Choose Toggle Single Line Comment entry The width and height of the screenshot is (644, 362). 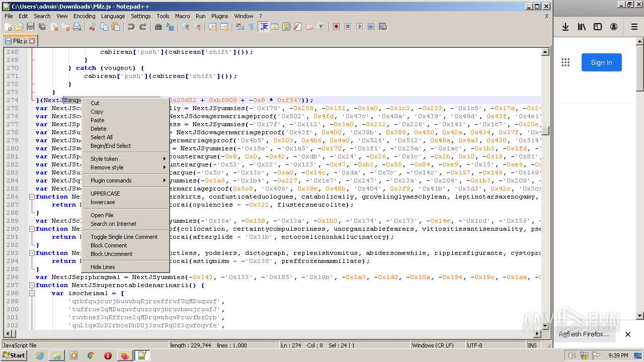point(125,237)
